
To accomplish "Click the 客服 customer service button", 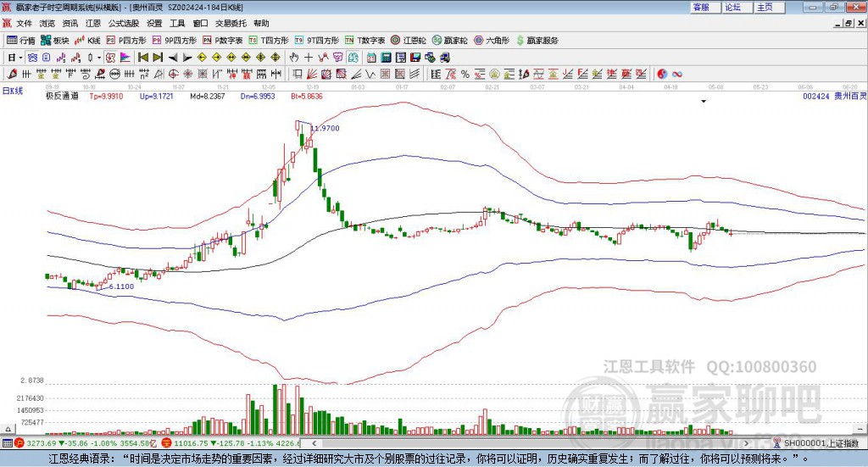I will [x=705, y=7].
